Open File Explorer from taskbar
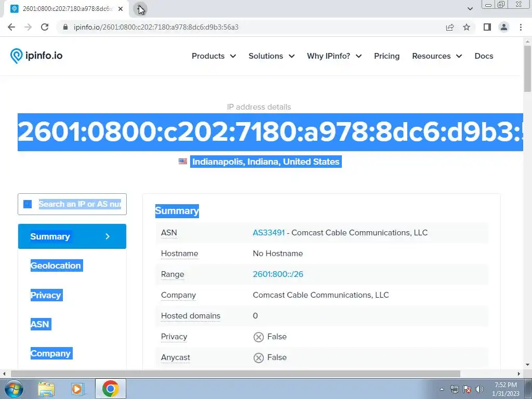The height and width of the screenshot is (399, 532). coord(46,389)
